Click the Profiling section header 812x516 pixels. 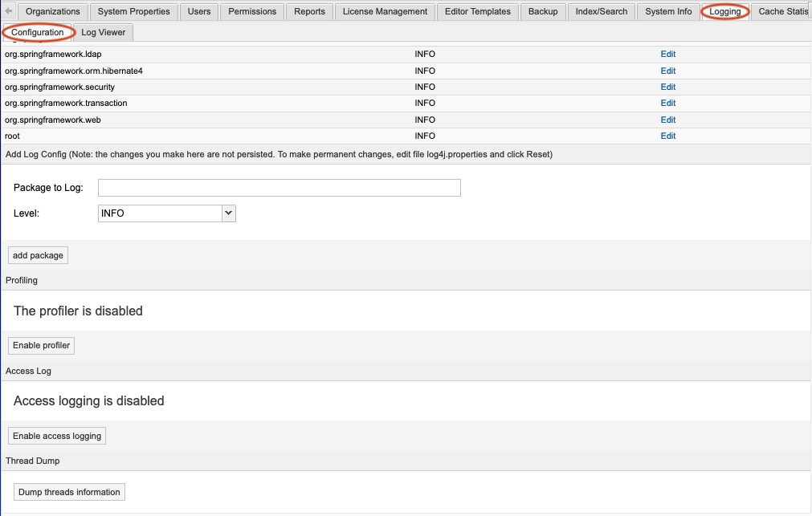[x=22, y=280]
